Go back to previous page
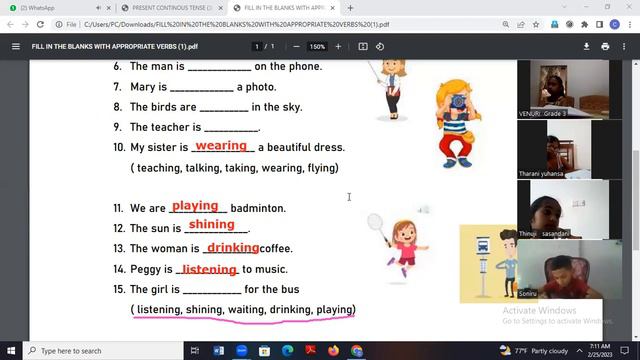640x360 pixels. pyautogui.click(x=10, y=24)
